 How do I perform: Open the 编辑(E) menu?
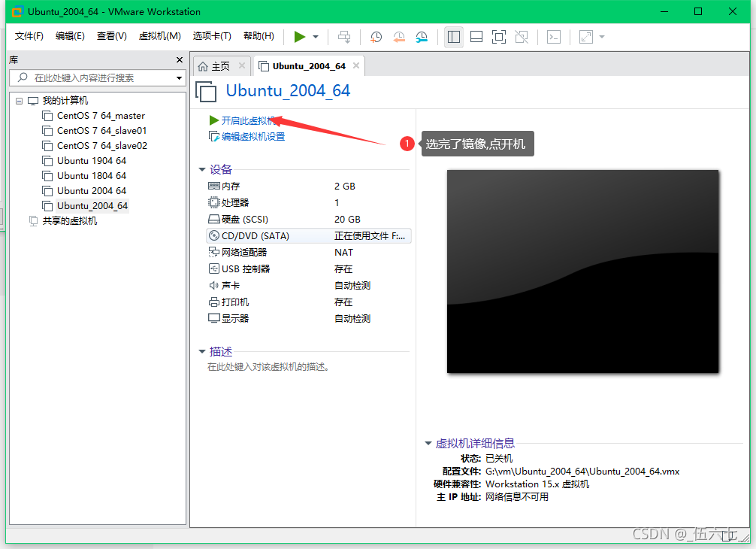click(x=70, y=36)
